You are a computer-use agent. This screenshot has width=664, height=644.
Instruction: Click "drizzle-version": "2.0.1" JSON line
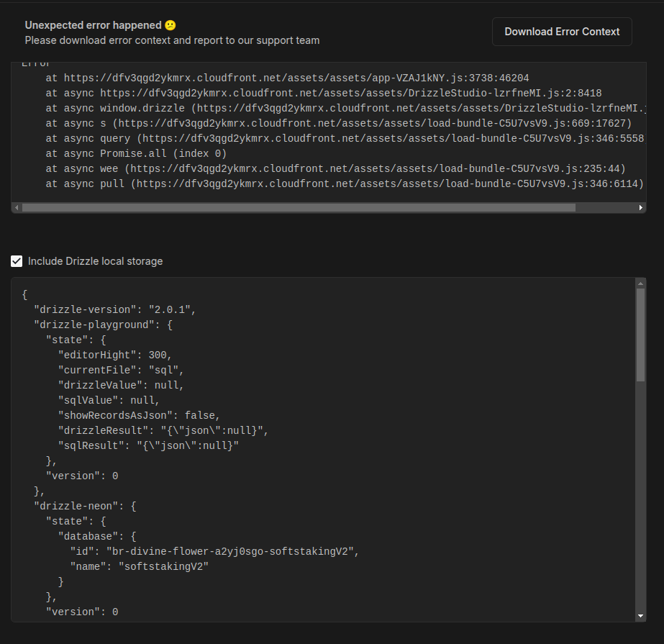point(115,309)
